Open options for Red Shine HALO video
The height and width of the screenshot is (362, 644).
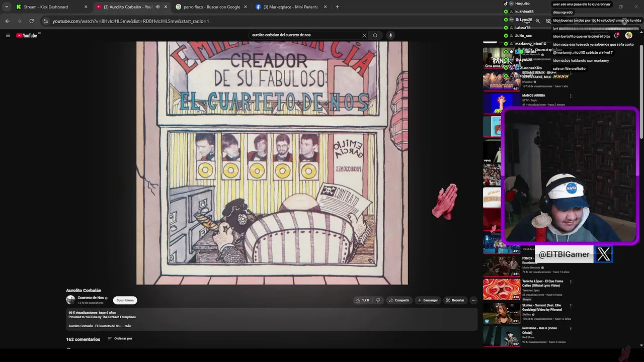[x=571, y=329]
